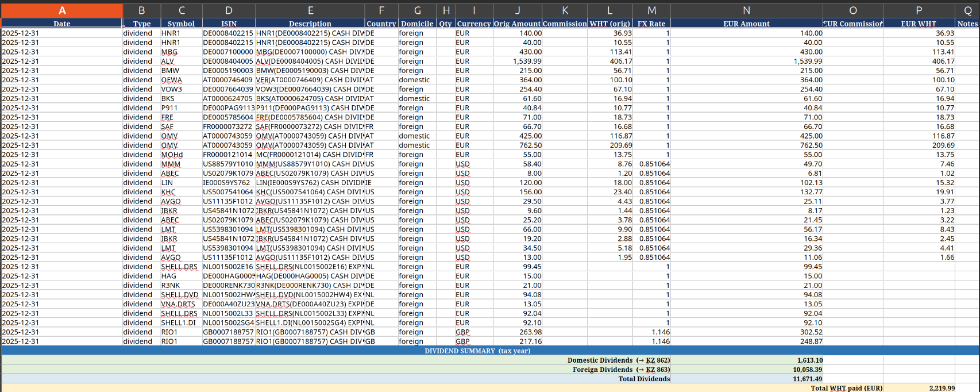980x392 pixels.
Task: Select column Q header
Action: coord(967,10)
